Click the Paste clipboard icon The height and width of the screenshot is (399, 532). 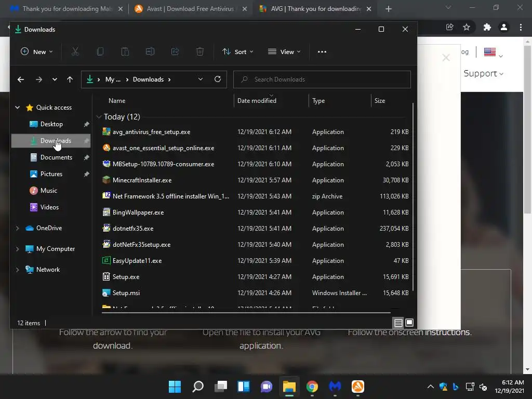click(125, 51)
